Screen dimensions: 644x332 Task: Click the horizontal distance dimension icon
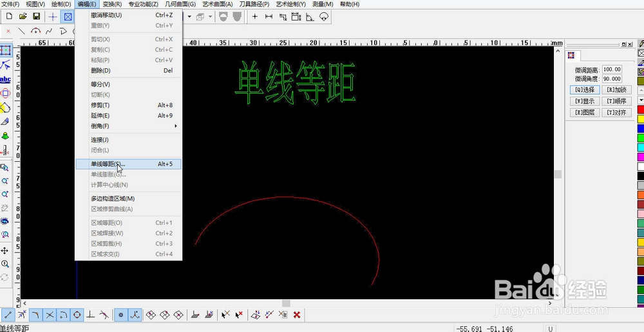(269, 17)
